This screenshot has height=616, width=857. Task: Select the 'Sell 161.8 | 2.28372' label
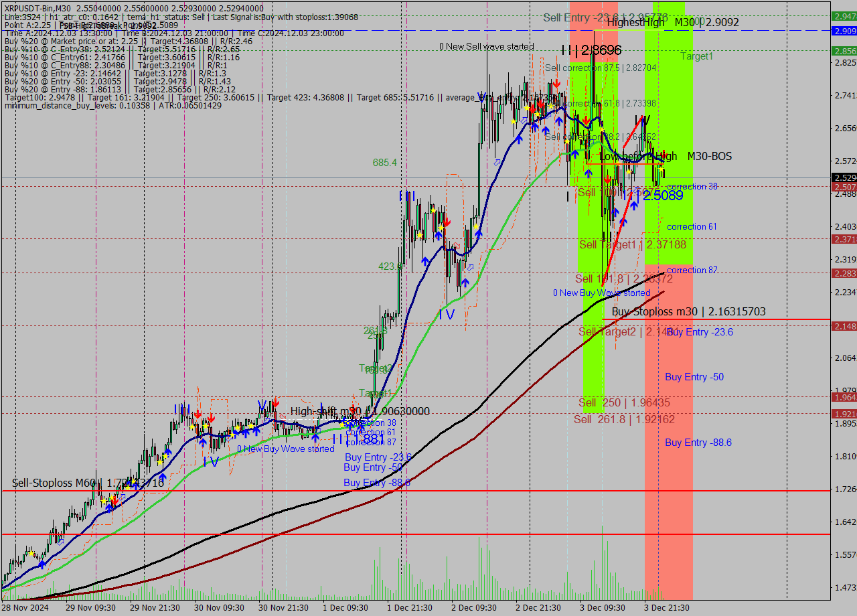coord(624,279)
